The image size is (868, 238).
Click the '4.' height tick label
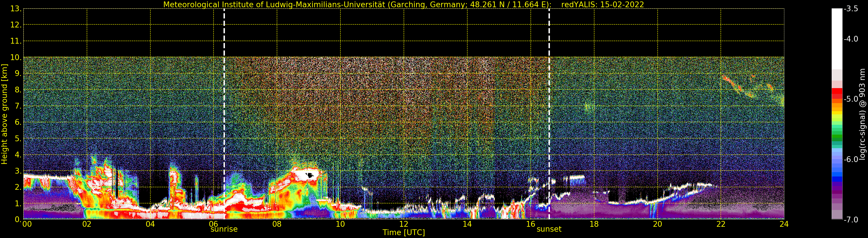point(18,155)
